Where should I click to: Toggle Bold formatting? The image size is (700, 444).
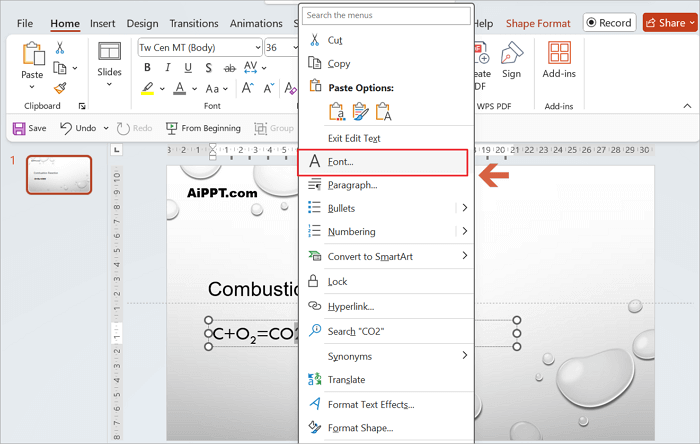click(147, 68)
